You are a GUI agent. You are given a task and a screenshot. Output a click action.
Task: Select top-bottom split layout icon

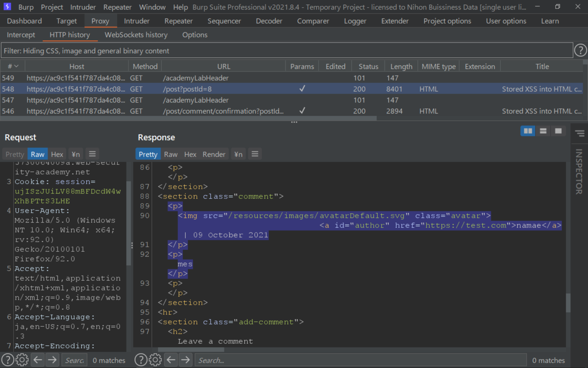tap(543, 131)
